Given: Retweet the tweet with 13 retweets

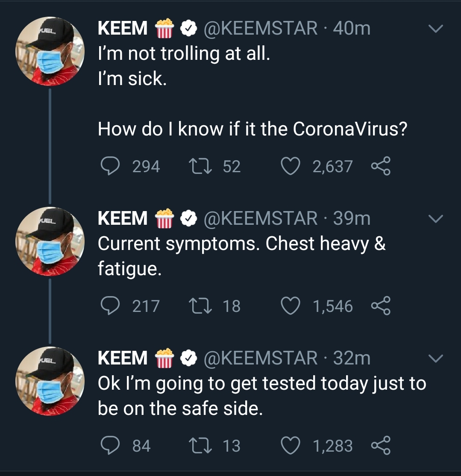Looking at the screenshot, I should 200,445.
